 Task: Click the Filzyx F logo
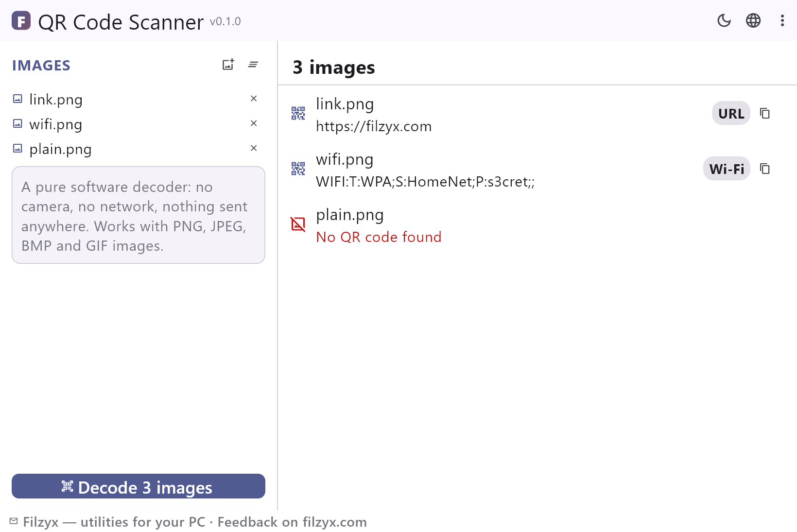coord(21,21)
